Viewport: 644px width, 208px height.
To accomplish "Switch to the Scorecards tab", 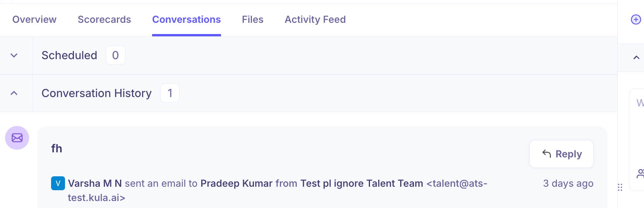I will pyautogui.click(x=104, y=19).
